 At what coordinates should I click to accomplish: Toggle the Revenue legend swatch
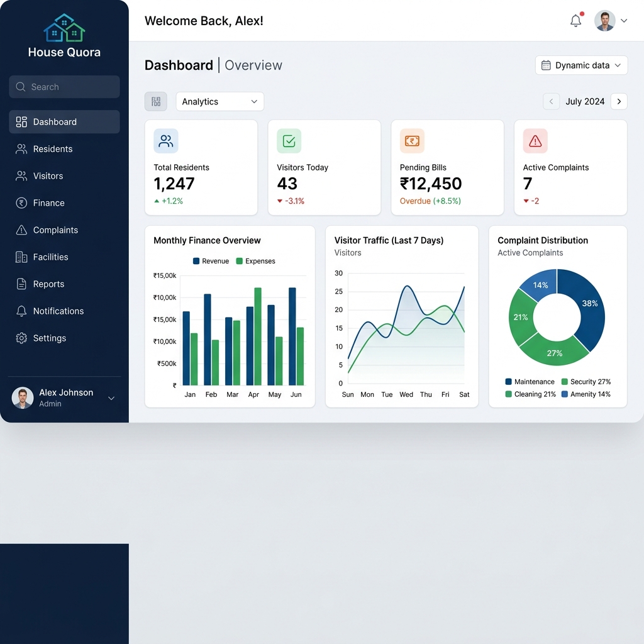click(x=196, y=261)
